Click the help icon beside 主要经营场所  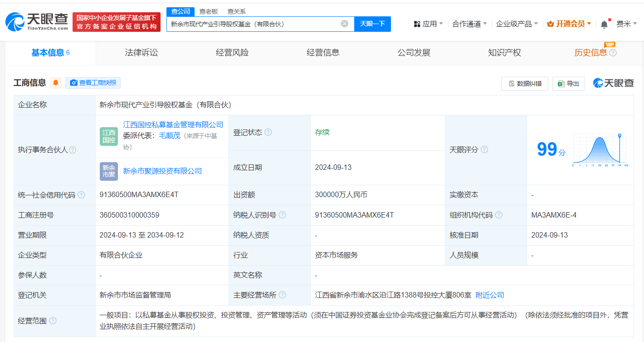click(282, 295)
